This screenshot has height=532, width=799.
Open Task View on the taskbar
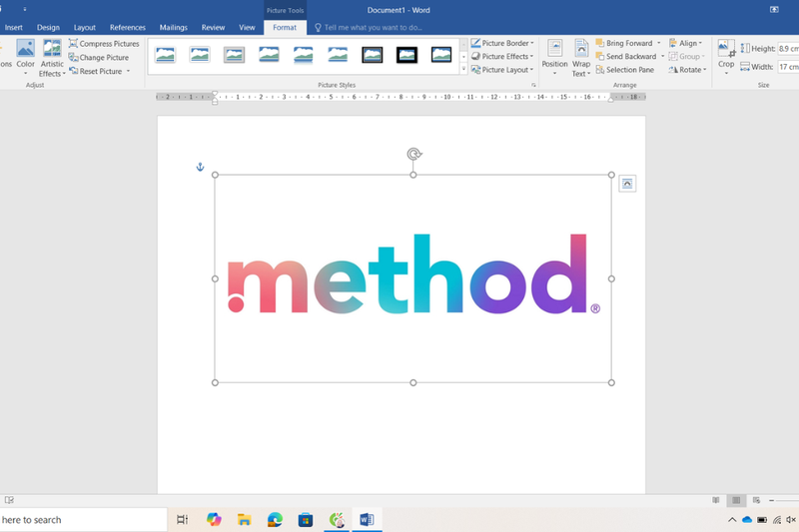183,520
